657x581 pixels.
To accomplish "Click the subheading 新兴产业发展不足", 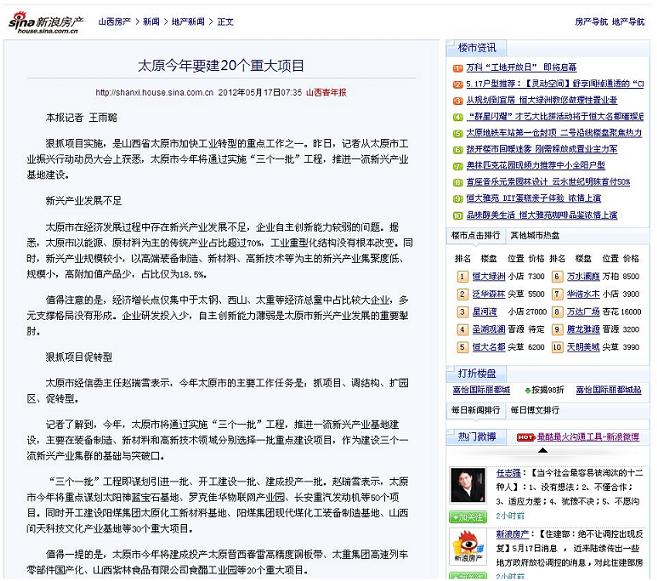I will tap(83, 201).
